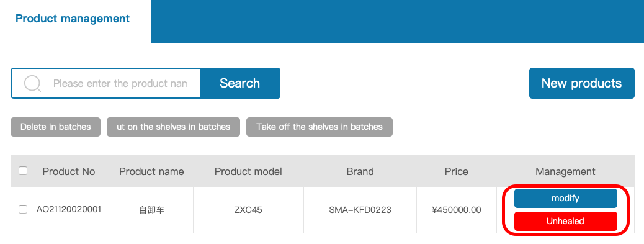
Task: Click the Brand column header
Action: click(x=360, y=171)
